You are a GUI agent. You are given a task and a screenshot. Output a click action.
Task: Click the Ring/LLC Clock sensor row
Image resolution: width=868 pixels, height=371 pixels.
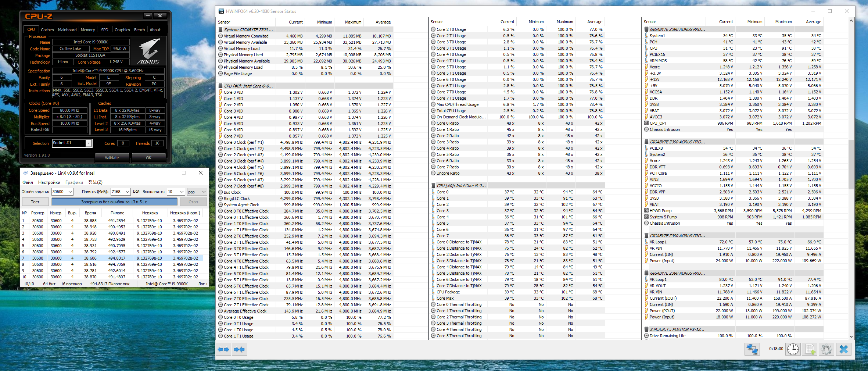pyautogui.click(x=305, y=199)
